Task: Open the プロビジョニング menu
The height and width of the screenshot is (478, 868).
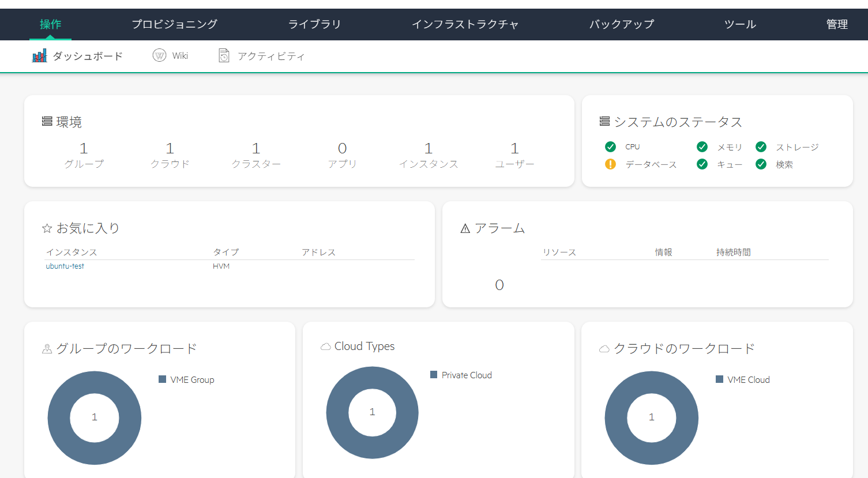Action: pyautogui.click(x=174, y=24)
